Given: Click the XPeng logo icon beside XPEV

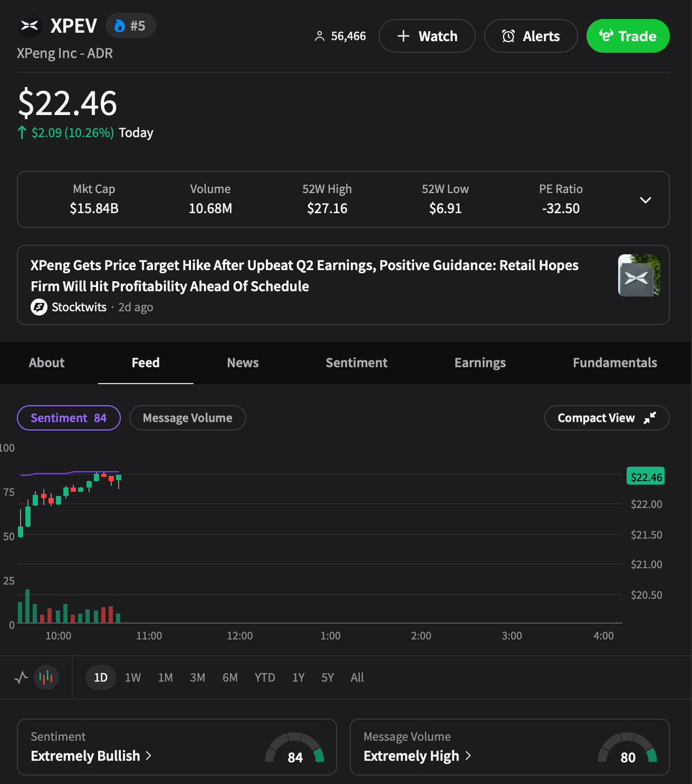Looking at the screenshot, I should [x=29, y=26].
